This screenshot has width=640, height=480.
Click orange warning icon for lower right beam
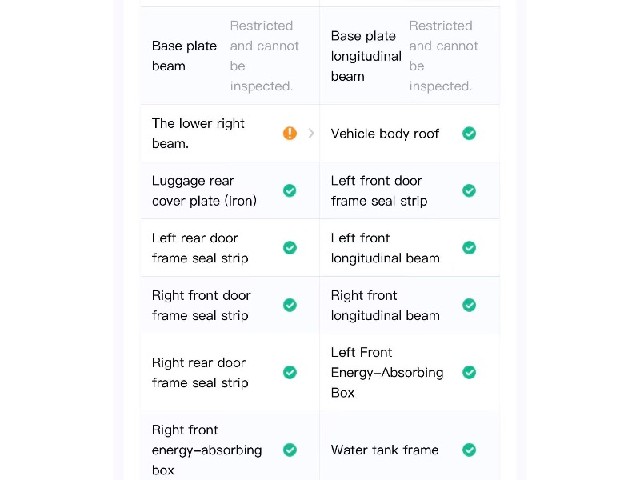tap(290, 133)
